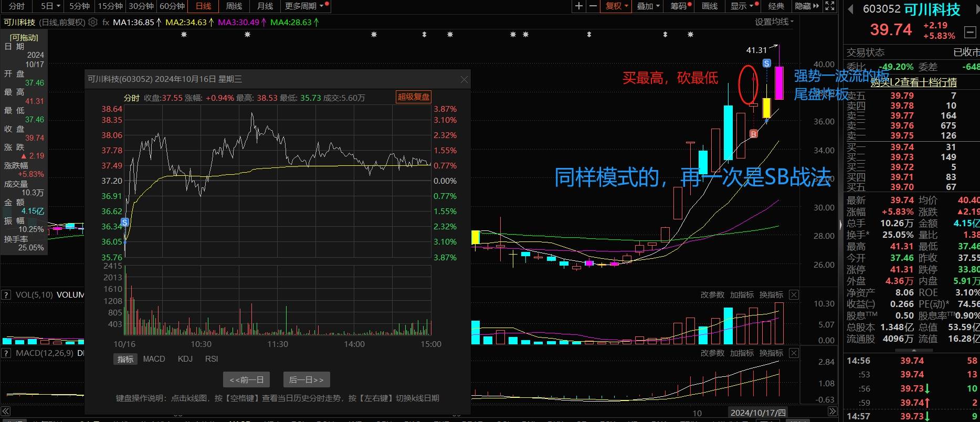
Task: Click 加指标 in MACD panel
Action: point(742,353)
